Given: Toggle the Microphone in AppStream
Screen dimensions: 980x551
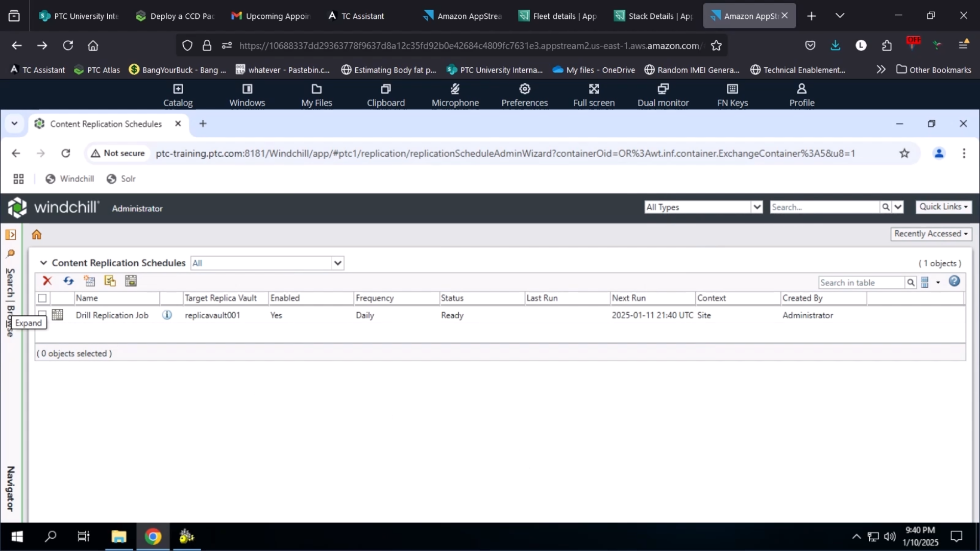Looking at the screenshot, I should (455, 94).
